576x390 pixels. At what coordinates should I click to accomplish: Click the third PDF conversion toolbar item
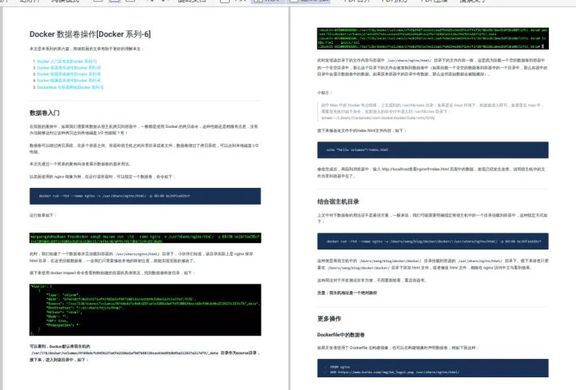pyautogui.click(x=434, y=1)
